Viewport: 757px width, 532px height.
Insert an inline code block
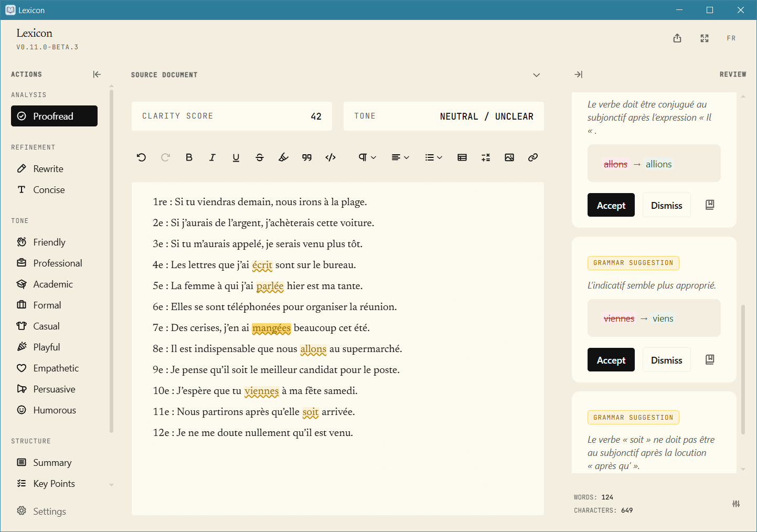point(330,157)
